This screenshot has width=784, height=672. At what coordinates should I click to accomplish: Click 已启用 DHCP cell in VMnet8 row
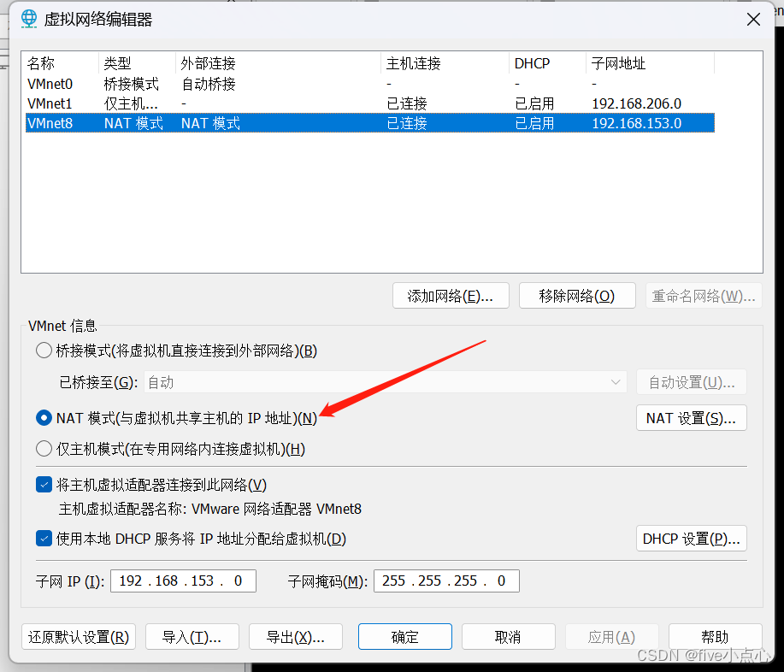pos(534,123)
